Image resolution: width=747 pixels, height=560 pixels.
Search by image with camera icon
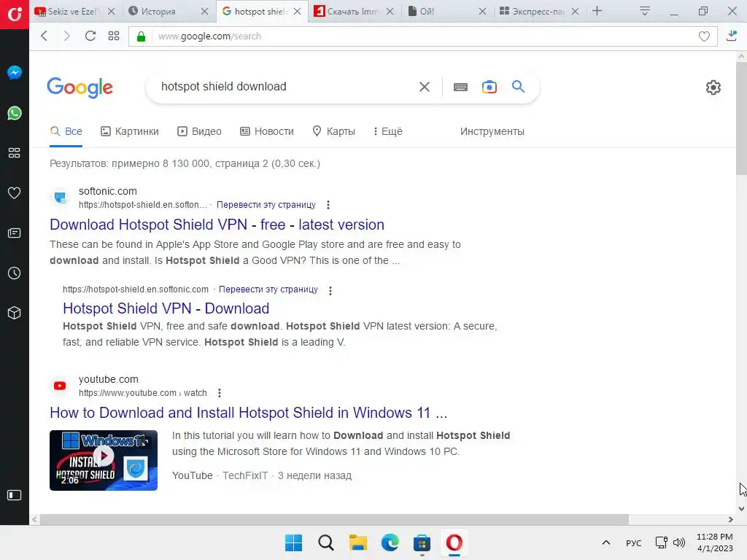(489, 87)
